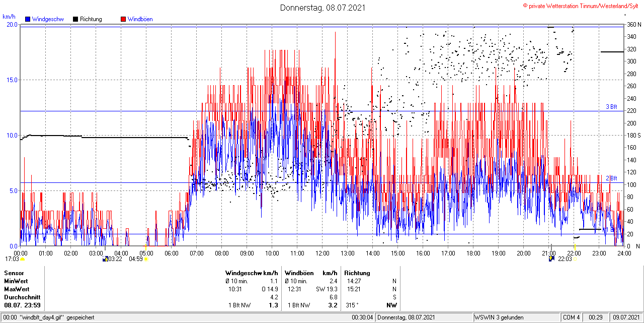Click the 17:03 time label
The width and height of the screenshot is (644, 323).
[x=12, y=259]
